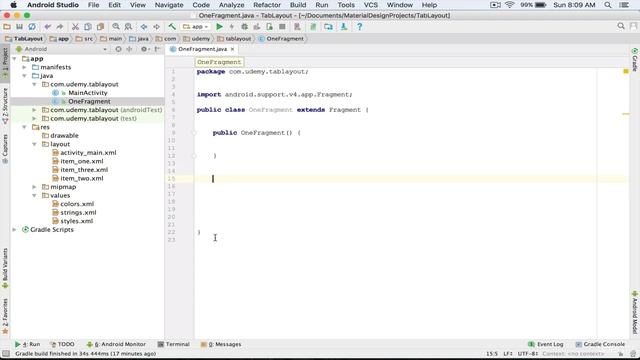The image size is (640, 360).
Task: Select item_three.xml in layout folder
Action: [84, 170]
